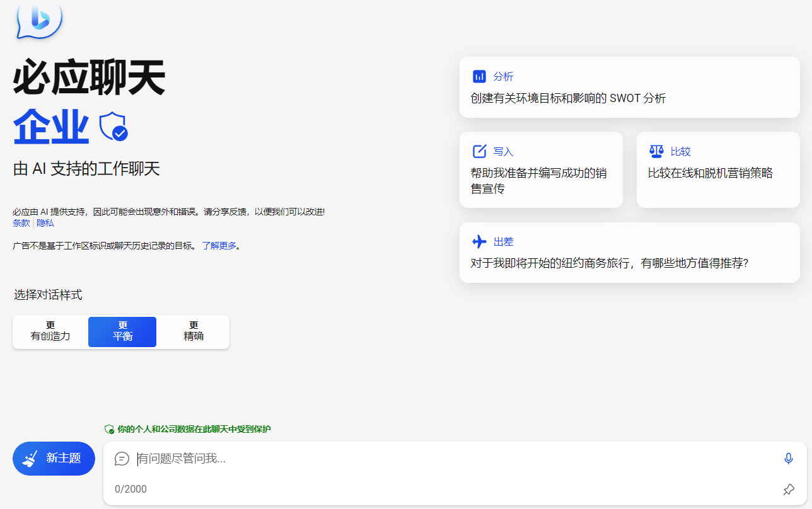Click the airplane icon on 出差 card
812x509 pixels.
click(479, 241)
